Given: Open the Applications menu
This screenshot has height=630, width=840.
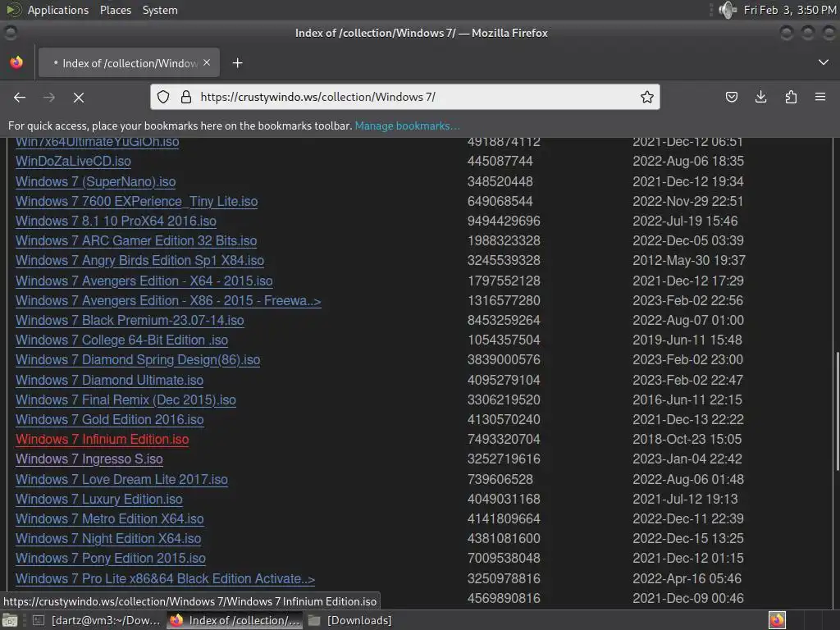Looking at the screenshot, I should pyautogui.click(x=58, y=10).
